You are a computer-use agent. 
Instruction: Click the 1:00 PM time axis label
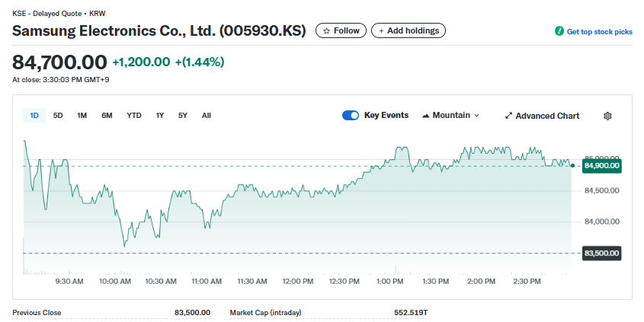[x=389, y=282]
